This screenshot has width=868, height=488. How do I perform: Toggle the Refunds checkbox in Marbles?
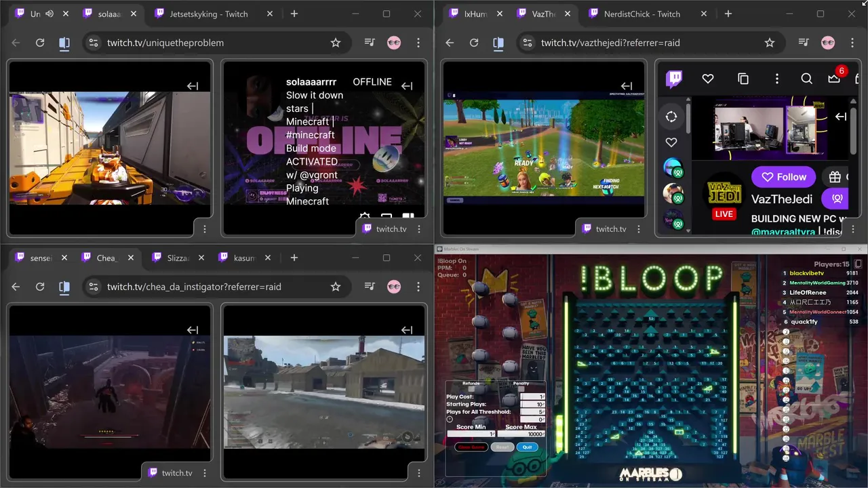[x=471, y=389]
